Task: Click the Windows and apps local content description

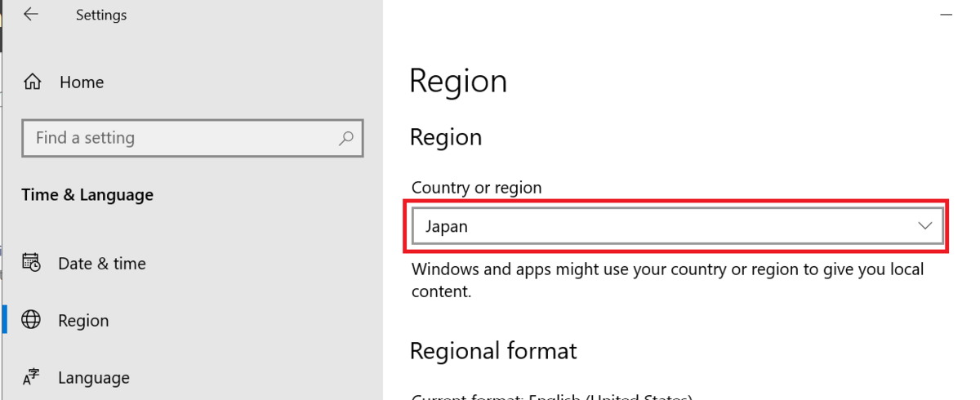Action: (668, 280)
